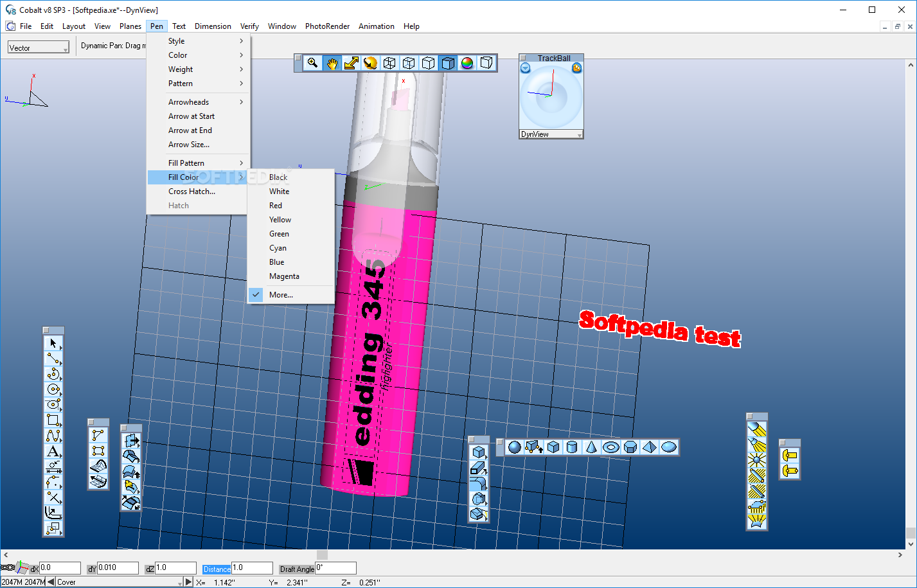917x588 pixels.
Task: Open the PhotoRender menu
Action: (x=327, y=26)
